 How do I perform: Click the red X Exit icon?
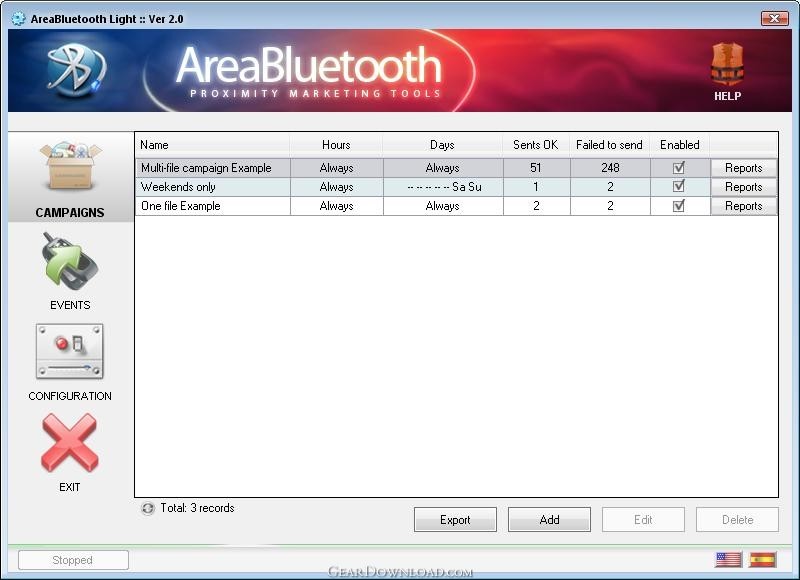(x=69, y=443)
